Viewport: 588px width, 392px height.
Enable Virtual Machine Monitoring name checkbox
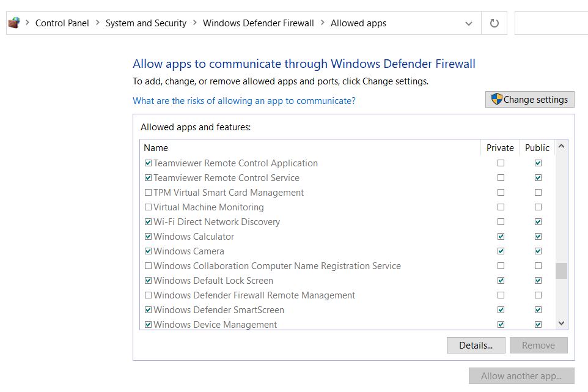(x=148, y=207)
